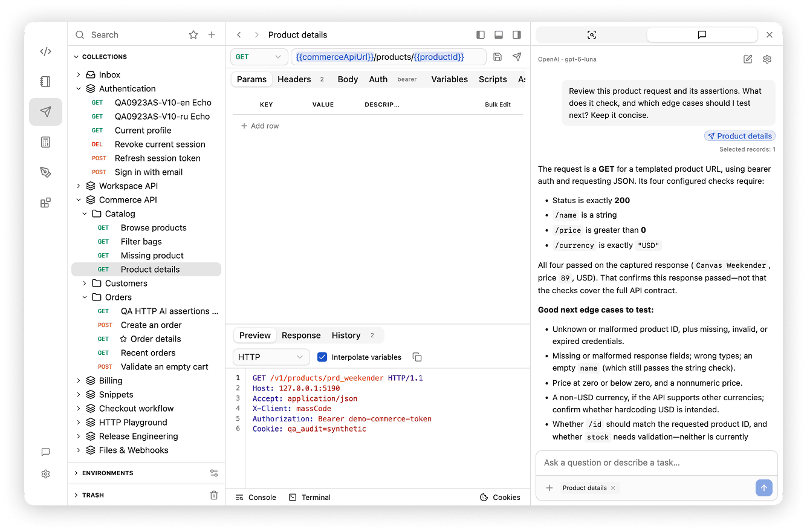
Task: Click the Product details chip under the message
Action: (x=740, y=136)
